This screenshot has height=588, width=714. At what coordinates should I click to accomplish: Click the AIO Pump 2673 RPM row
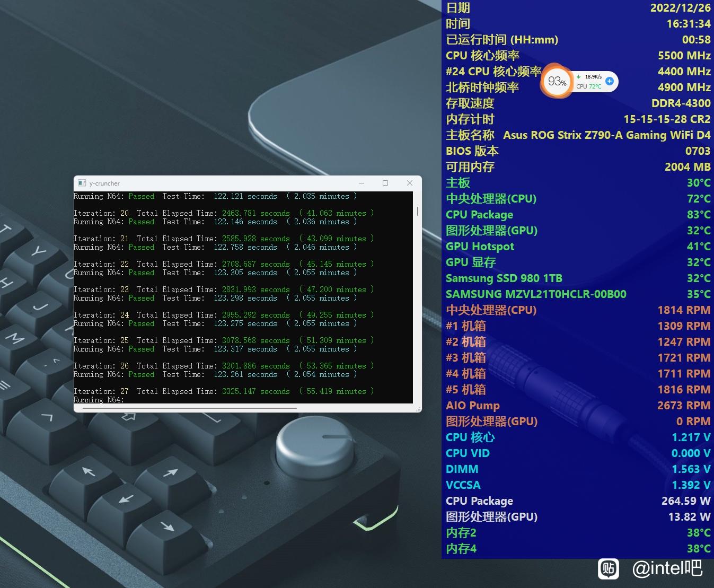[x=578, y=406]
